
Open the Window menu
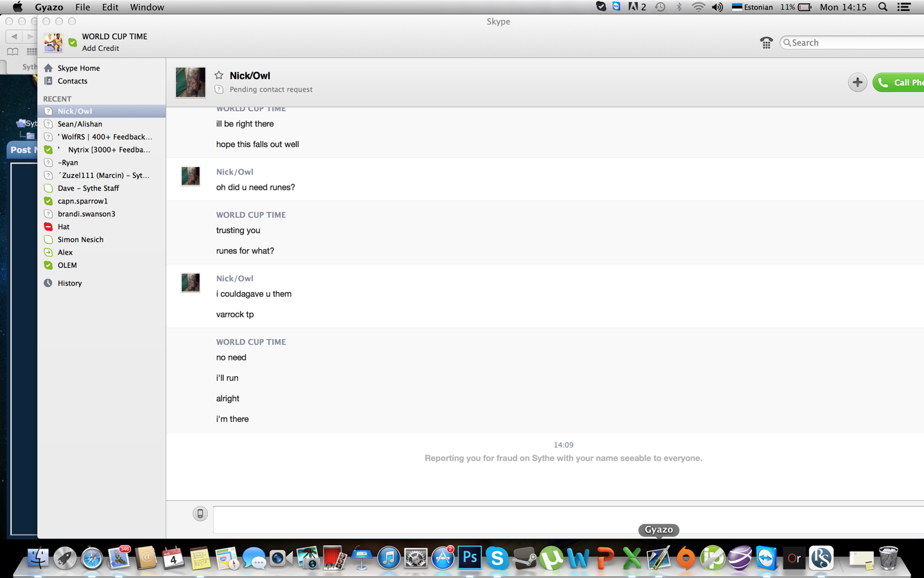point(147,7)
